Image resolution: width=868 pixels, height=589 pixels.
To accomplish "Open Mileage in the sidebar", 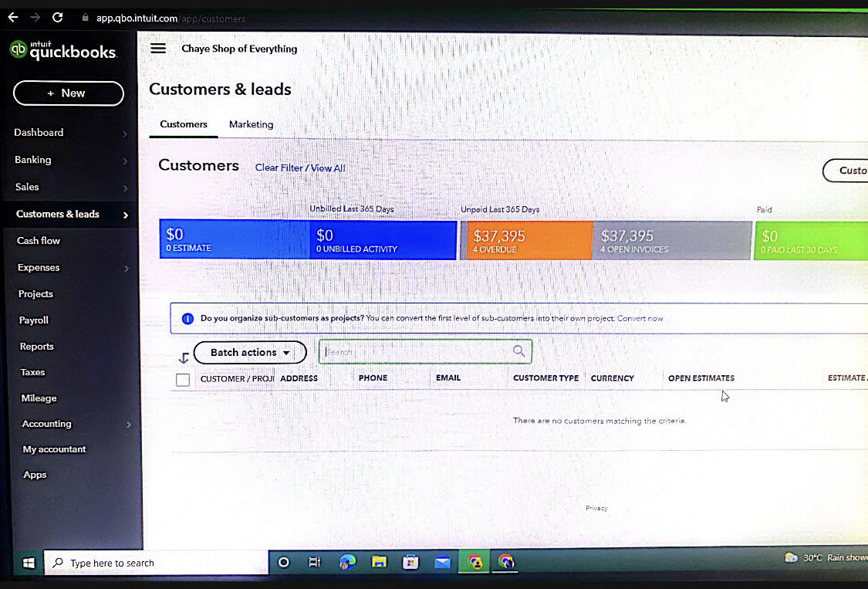I will [x=39, y=398].
